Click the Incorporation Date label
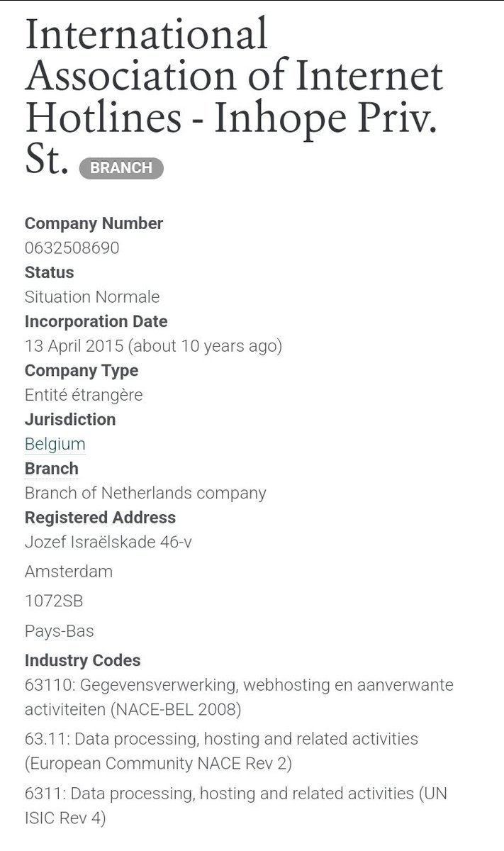This screenshot has width=504, height=851. 96,321
